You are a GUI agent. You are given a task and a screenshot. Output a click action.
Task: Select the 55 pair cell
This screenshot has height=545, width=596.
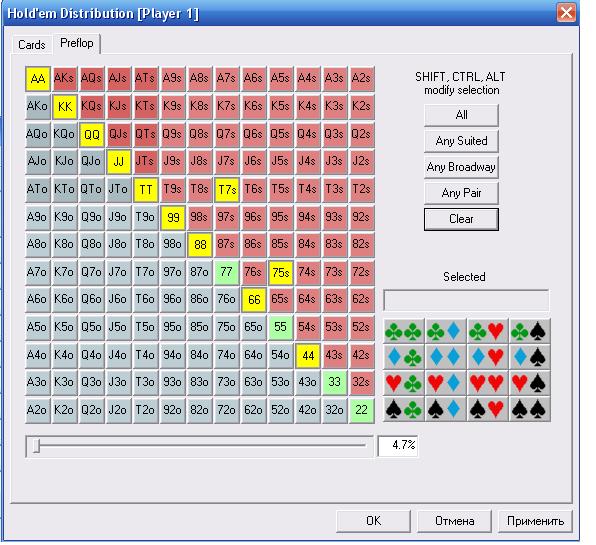(x=281, y=327)
